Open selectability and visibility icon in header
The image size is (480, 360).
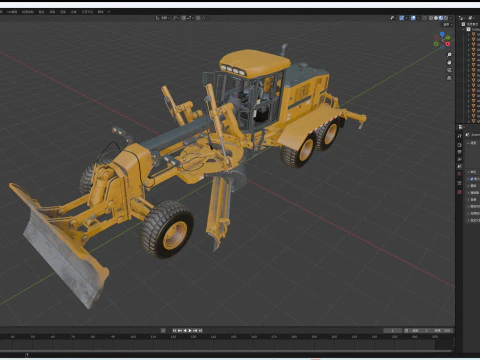(x=392, y=18)
